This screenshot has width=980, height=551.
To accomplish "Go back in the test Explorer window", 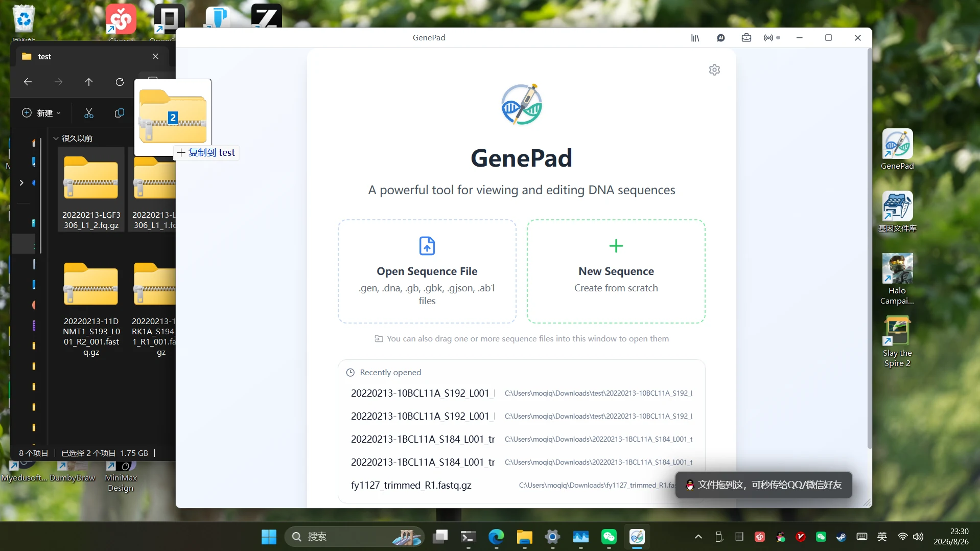I will pos(28,82).
